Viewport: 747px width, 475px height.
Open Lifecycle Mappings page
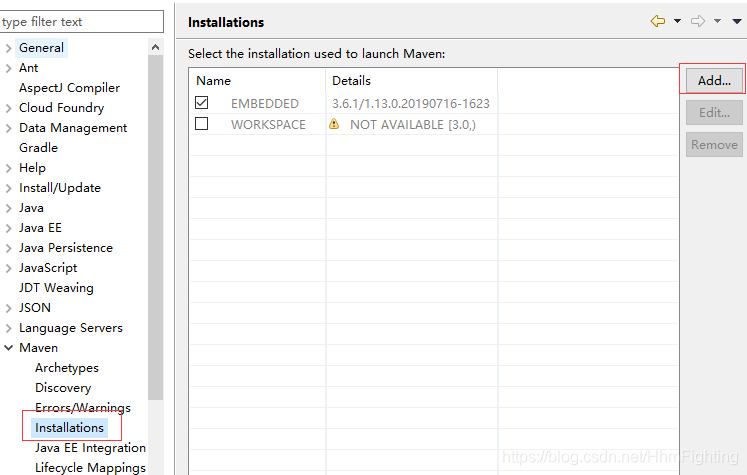pos(90,468)
